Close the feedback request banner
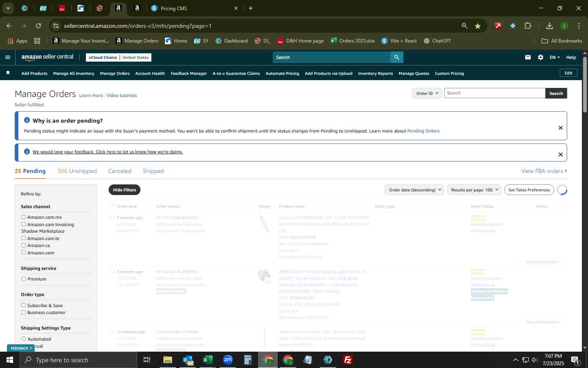588x368 pixels. [560, 155]
